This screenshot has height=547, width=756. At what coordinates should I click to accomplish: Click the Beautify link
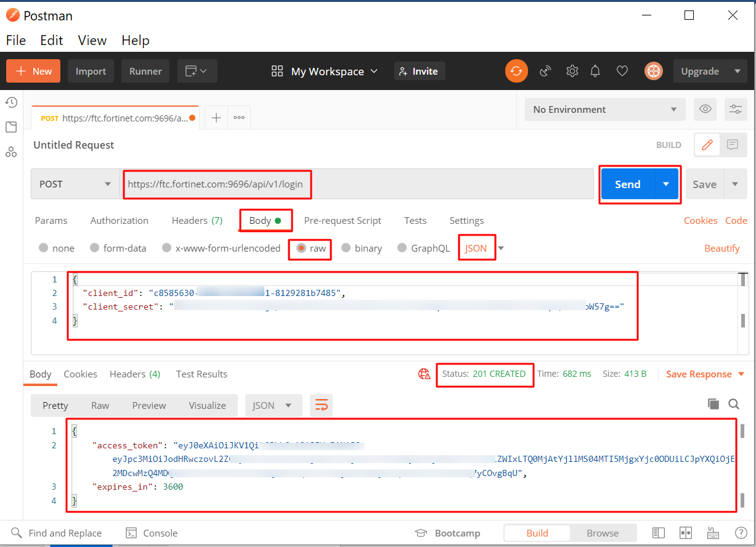722,248
